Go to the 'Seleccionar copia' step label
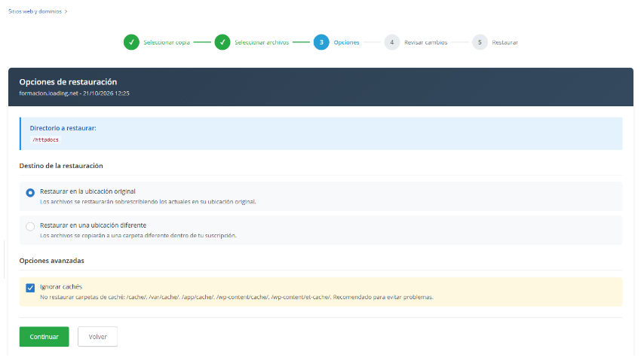The width and height of the screenshot is (641, 364). tap(167, 42)
